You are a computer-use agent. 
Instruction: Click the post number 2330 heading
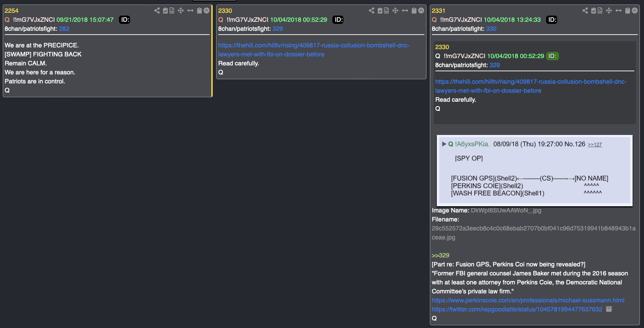tap(225, 11)
